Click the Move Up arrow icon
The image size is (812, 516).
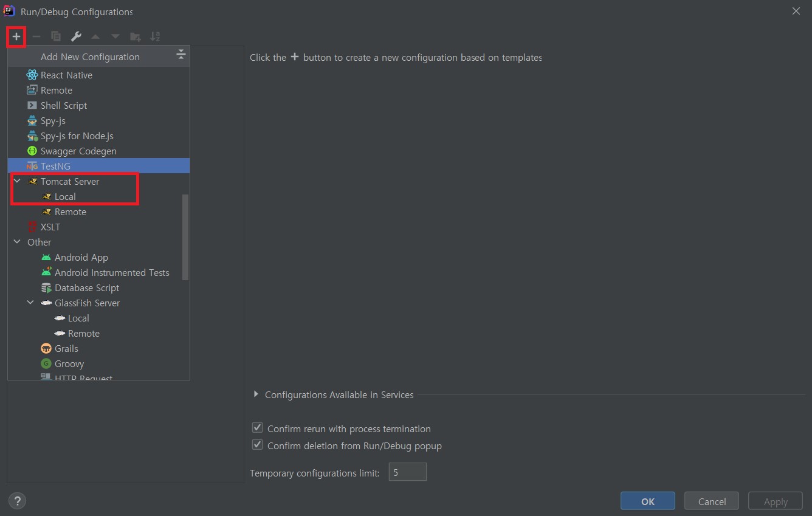coord(95,36)
